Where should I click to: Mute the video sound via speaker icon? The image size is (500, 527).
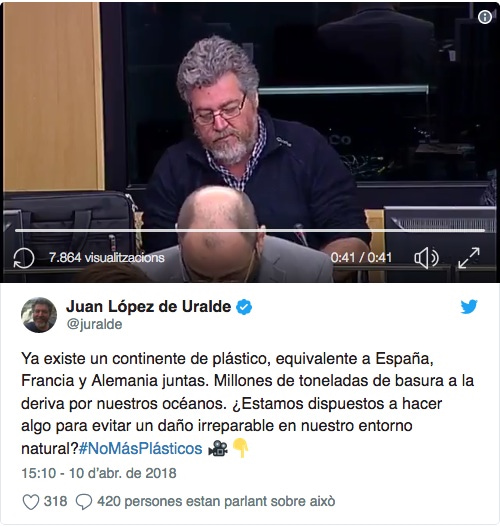(x=426, y=258)
